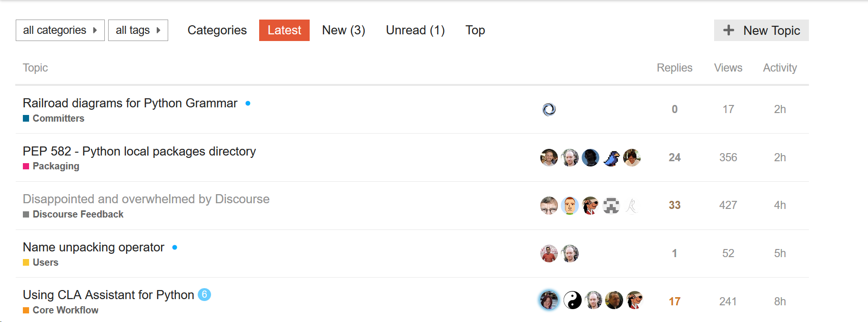This screenshot has width=868, height=322.
Task: Click the pink Packaging category swatch
Action: coord(26,166)
